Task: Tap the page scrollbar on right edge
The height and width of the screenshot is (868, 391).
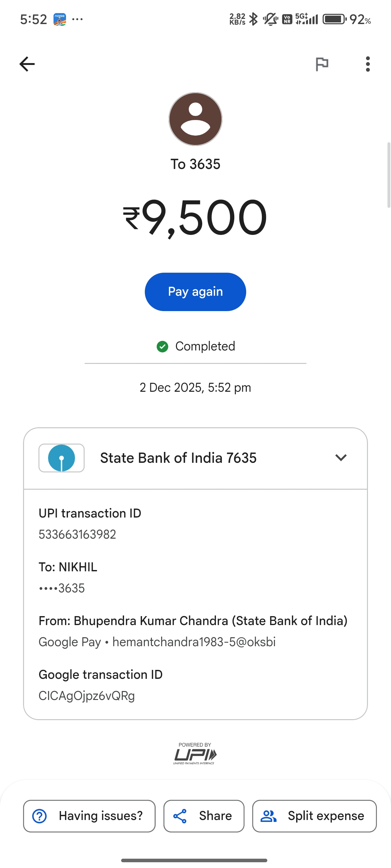Action: (389, 175)
